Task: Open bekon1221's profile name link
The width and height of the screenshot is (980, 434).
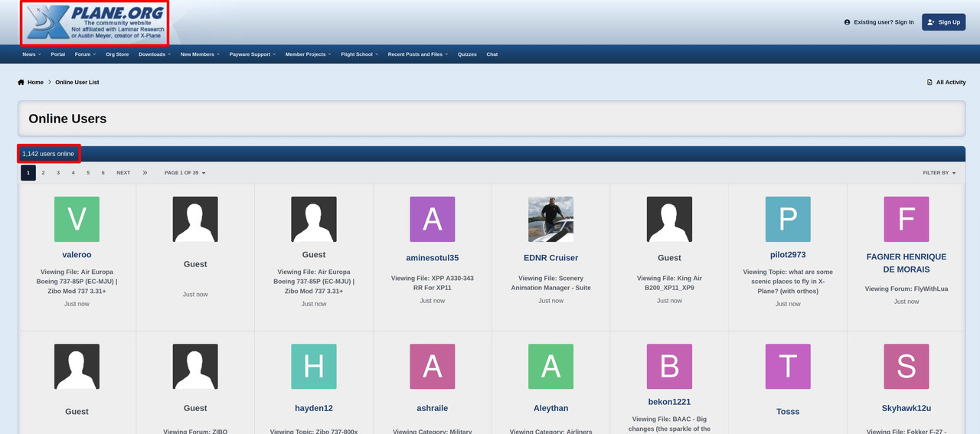Action: [x=669, y=402]
